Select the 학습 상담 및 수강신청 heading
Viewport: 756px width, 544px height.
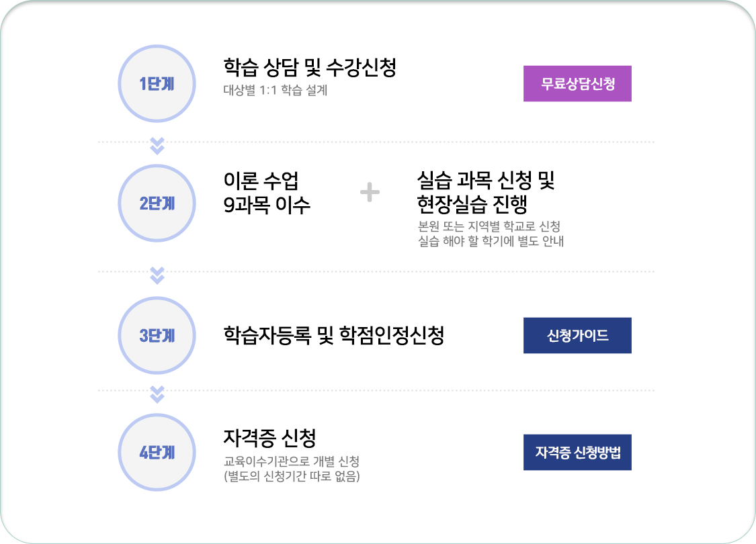coord(310,67)
